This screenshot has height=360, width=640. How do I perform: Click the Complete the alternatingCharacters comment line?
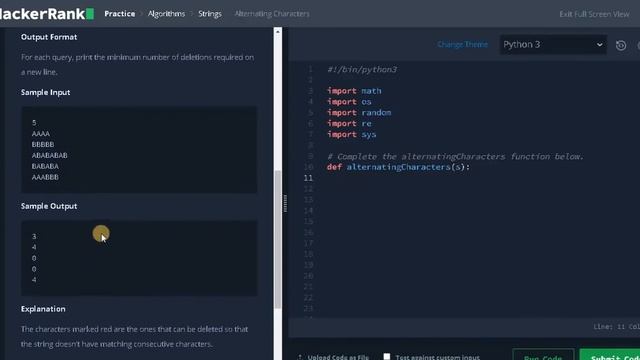[x=455, y=156]
